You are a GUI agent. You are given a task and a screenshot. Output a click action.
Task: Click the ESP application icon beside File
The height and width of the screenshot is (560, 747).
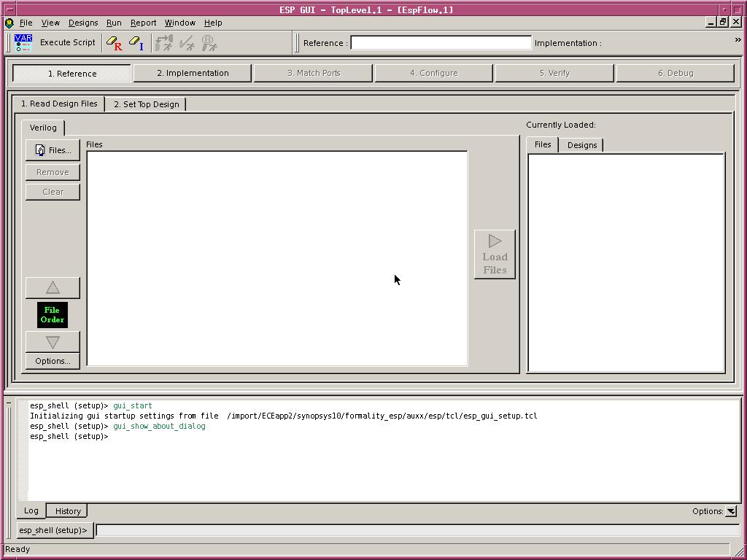tap(9, 23)
